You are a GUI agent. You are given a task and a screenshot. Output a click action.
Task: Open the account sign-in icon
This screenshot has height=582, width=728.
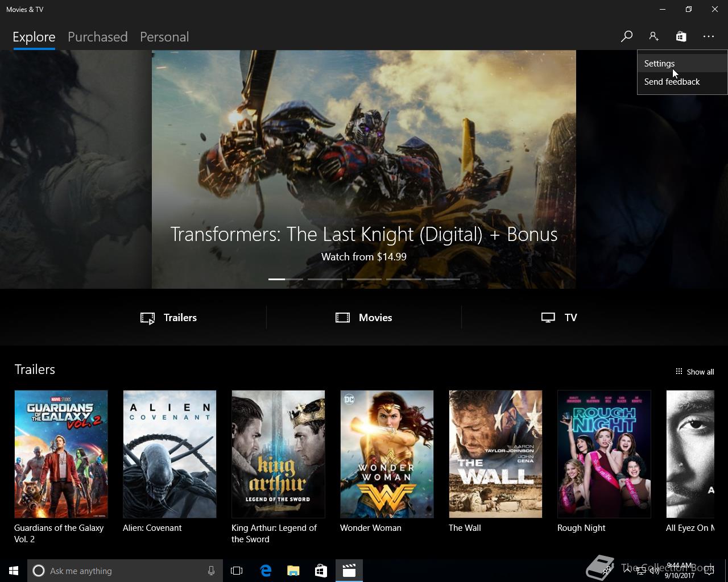coord(653,36)
